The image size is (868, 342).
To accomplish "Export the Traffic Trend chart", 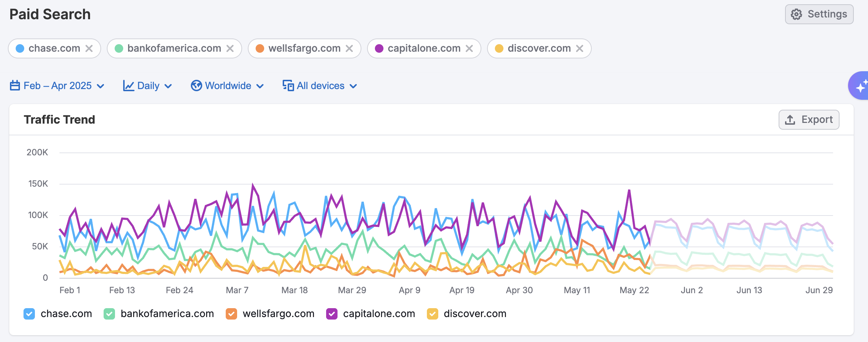I will tap(809, 120).
